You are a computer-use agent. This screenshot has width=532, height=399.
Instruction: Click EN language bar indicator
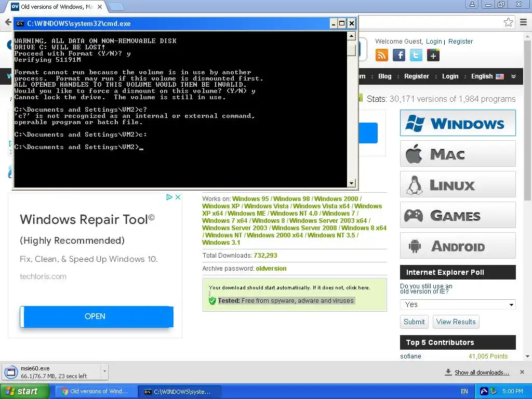[464, 391]
